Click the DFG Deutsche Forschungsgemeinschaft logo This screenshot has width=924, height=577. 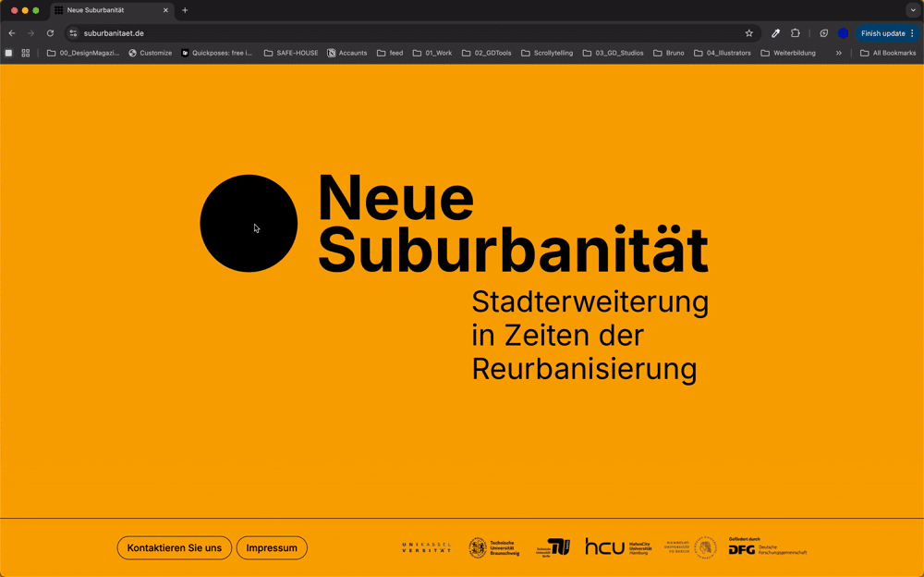point(767,547)
